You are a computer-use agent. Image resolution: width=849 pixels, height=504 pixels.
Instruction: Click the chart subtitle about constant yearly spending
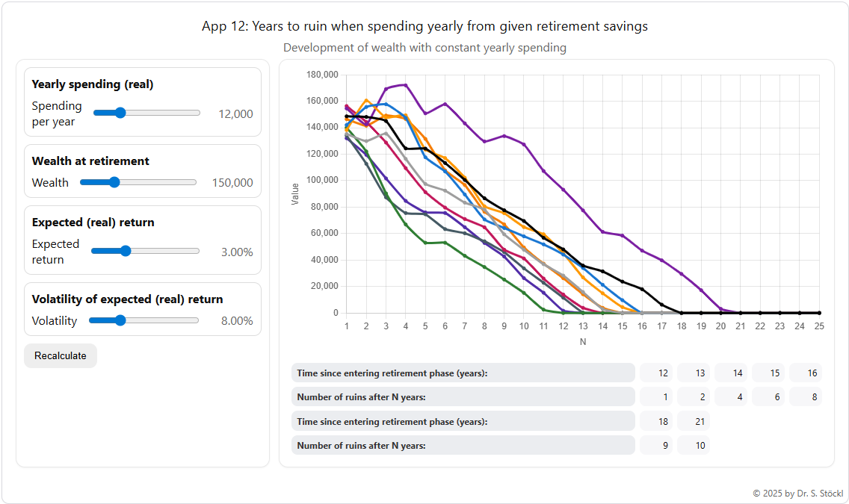coord(424,47)
